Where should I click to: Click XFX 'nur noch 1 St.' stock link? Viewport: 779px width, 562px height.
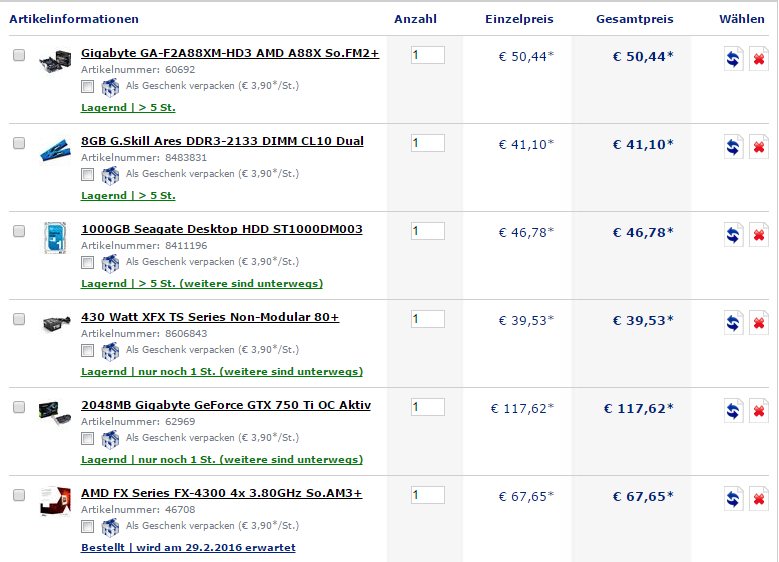tap(222, 372)
